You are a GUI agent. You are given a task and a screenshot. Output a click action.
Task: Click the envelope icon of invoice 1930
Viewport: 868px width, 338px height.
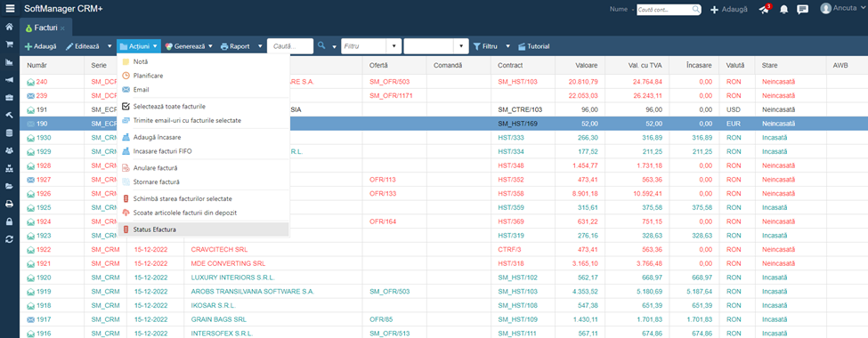point(30,137)
